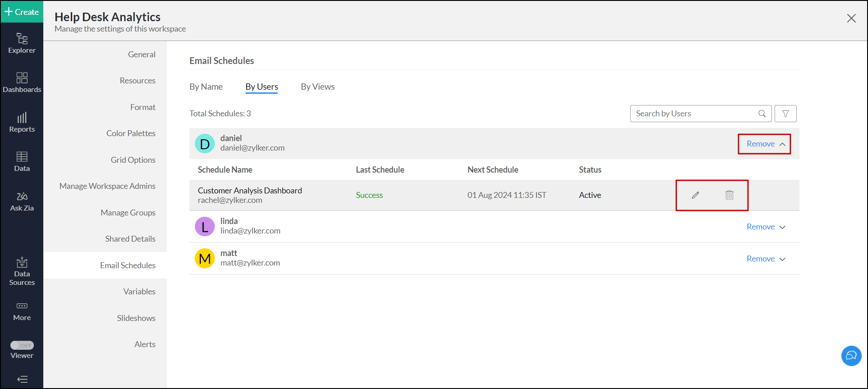This screenshot has height=389, width=868.
Task: Click the pencil edit schedule icon
Action: (695, 195)
